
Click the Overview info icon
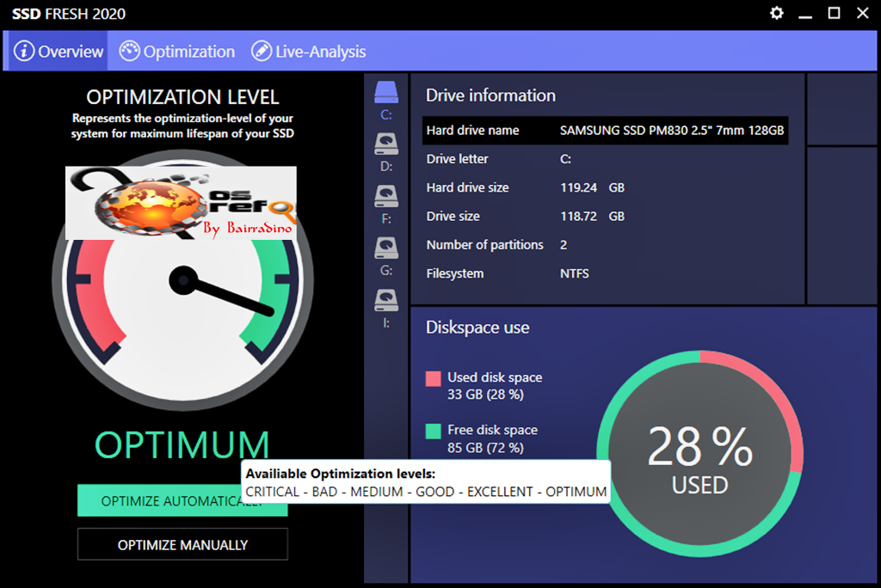point(24,51)
